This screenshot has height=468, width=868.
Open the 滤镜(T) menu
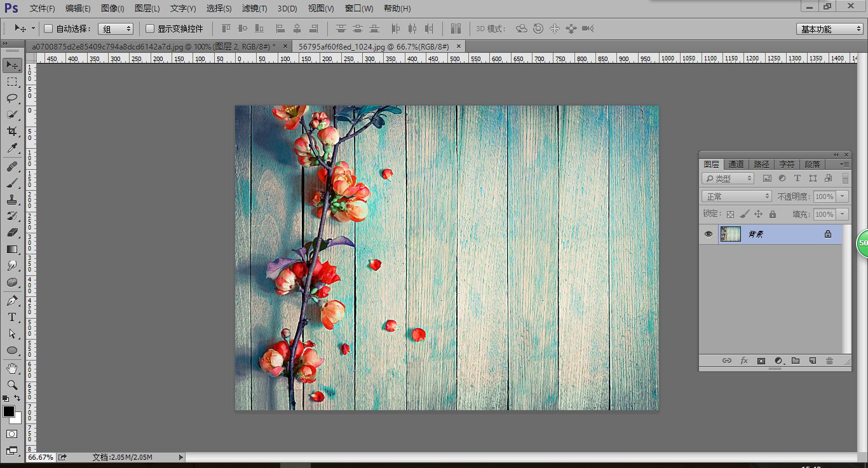[254, 8]
